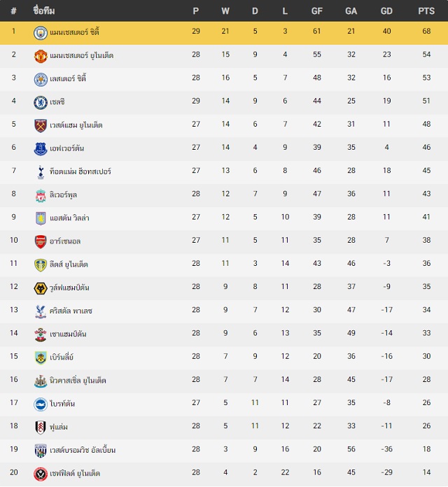Click the Sheffield United crest
This screenshot has height=487, width=448.
[x=41, y=474]
